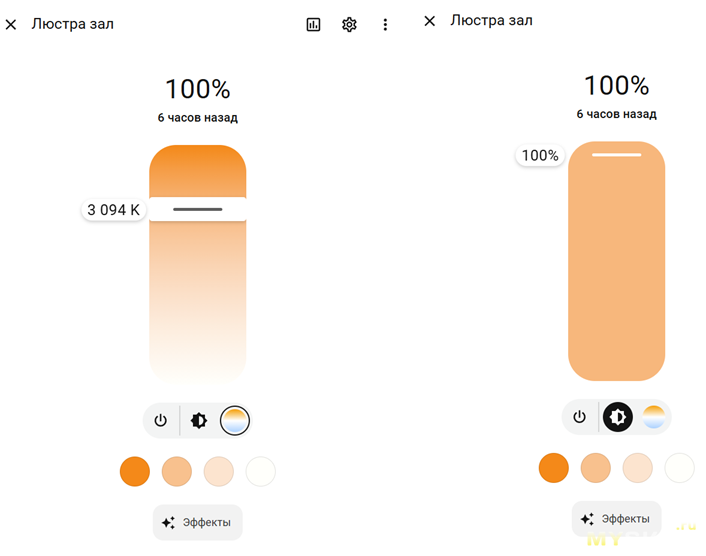The image size is (706, 556).
Task: Toggle power button in left dialog
Action: click(161, 420)
